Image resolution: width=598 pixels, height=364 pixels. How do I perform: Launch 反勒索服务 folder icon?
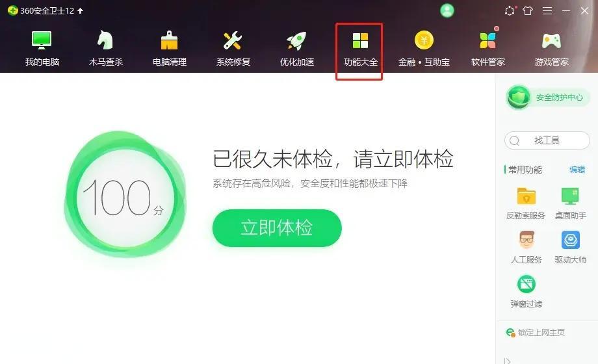(526, 196)
